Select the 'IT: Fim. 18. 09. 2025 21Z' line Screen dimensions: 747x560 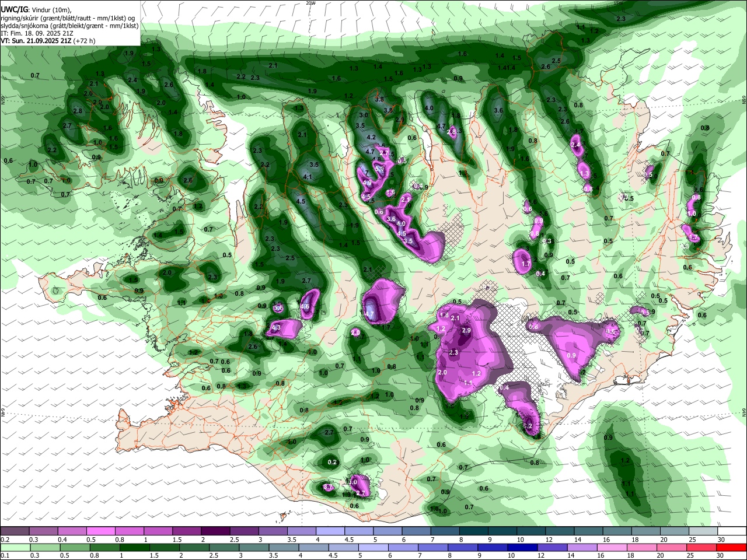[36, 33]
